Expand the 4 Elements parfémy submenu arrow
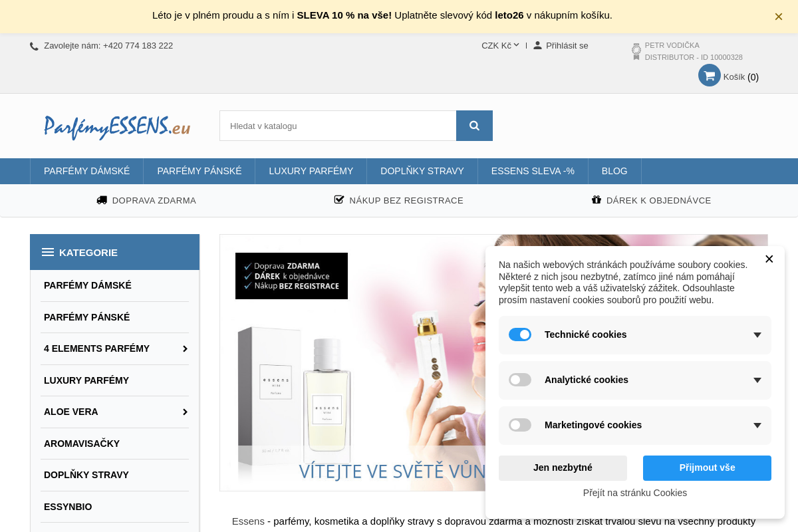The image size is (798, 532). 185,348
